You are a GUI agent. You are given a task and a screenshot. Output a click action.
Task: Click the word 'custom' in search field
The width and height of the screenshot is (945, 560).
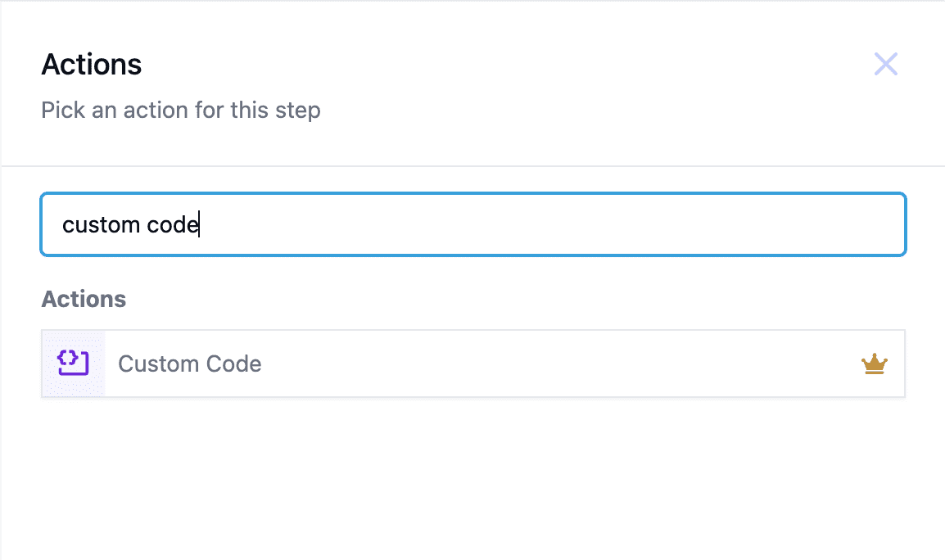102,225
